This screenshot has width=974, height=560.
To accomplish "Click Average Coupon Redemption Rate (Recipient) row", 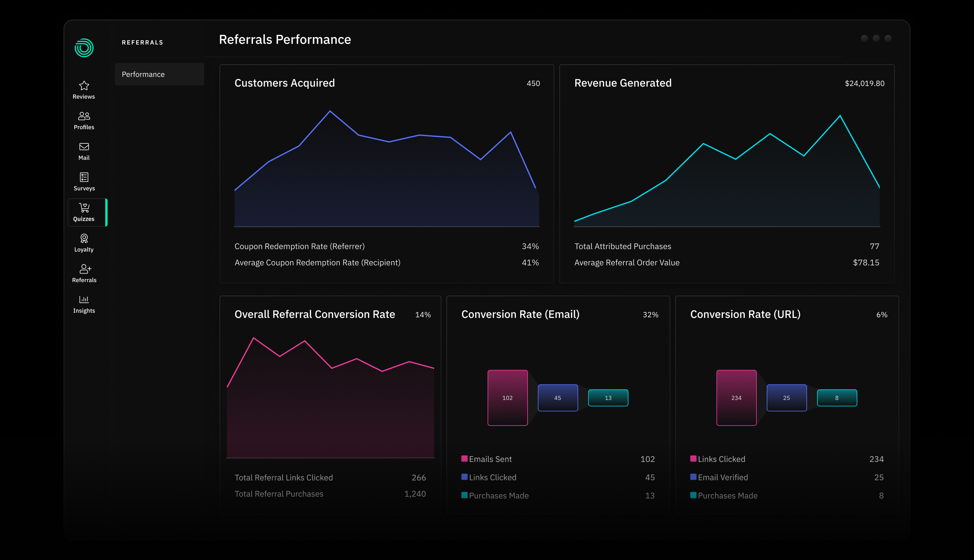I will pos(387,262).
